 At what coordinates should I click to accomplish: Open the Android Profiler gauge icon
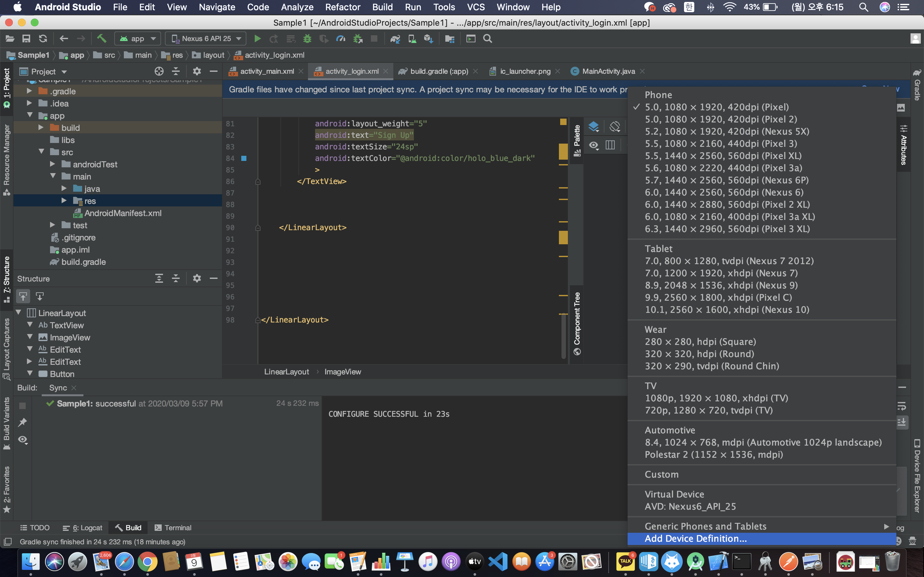341,38
